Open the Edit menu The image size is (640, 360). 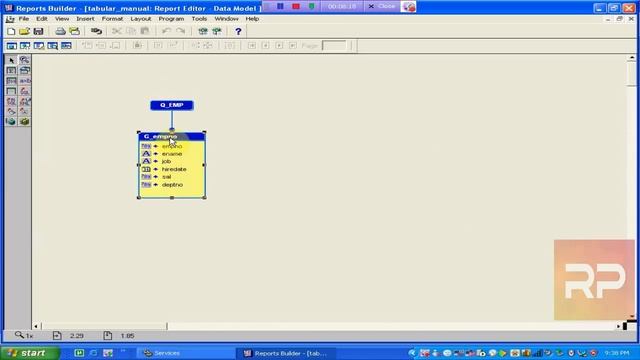42,19
